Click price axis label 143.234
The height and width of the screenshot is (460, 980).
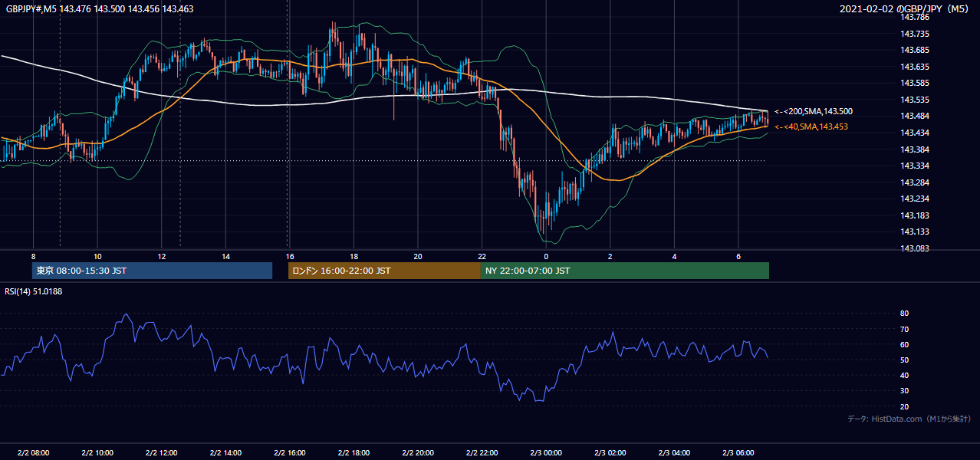pyautogui.click(x=916, y=199)
